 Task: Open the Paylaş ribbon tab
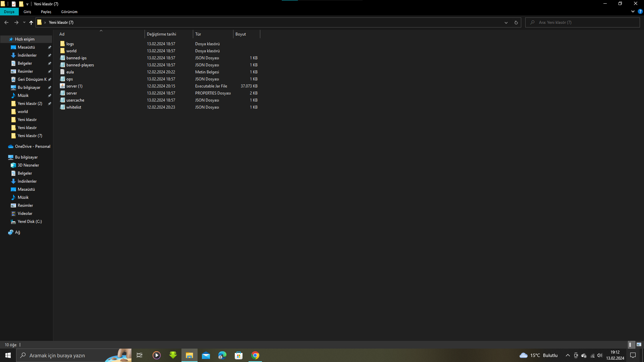[x=46, y=12]
